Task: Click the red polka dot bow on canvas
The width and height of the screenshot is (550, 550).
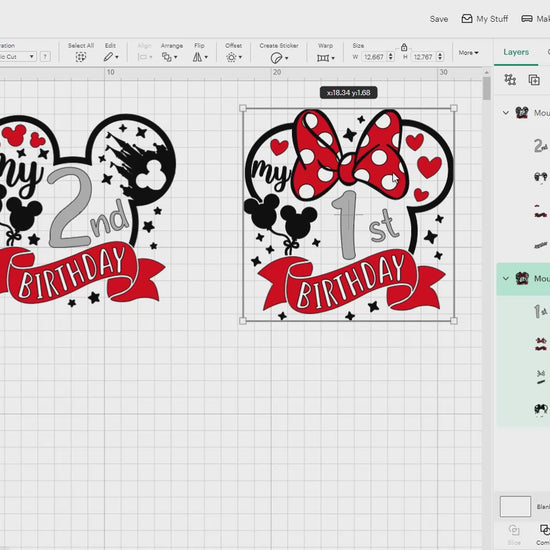Action: (x=349, y=154)
